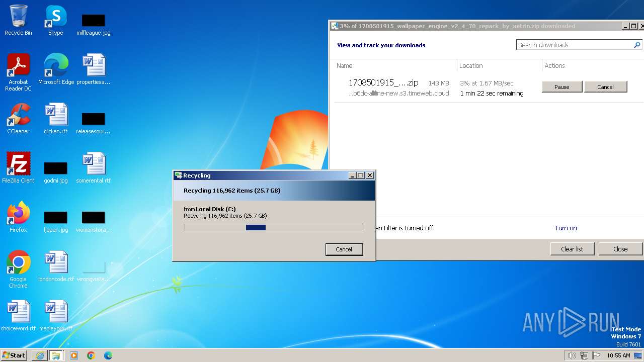
Task: Click the Search downloads field
Action: (x=575, y=45)
